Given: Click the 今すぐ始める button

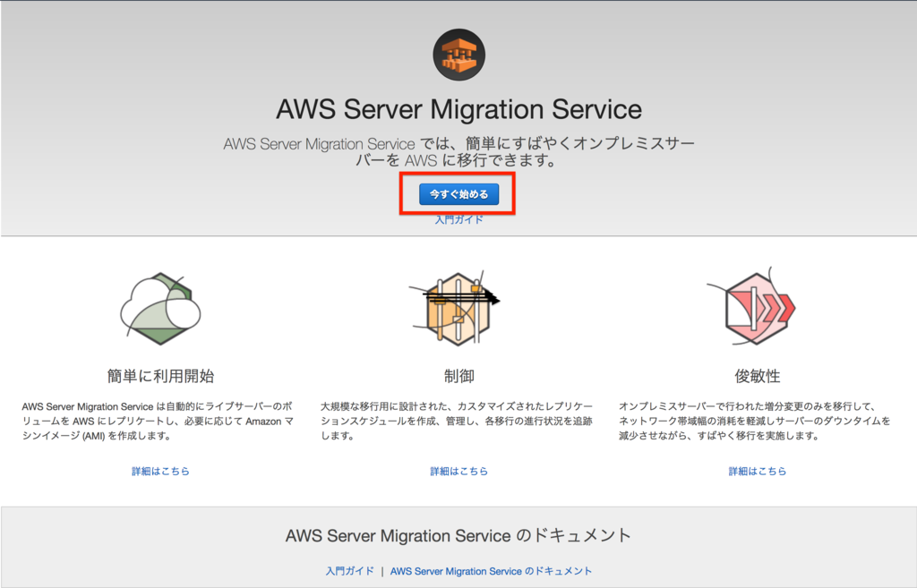Looking at the screenshot, I should tap(458, 194).
